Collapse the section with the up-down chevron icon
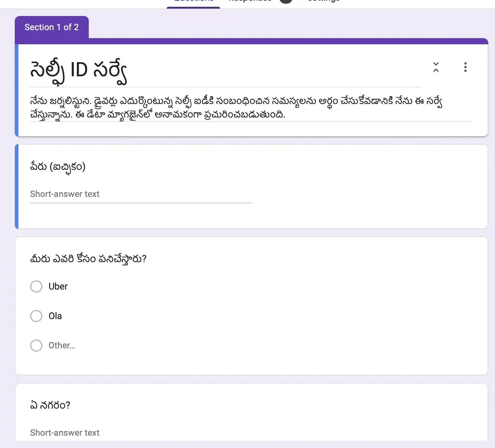Image resolution: width=495 pixels, height=448 pixels. (x=436, y=67)
